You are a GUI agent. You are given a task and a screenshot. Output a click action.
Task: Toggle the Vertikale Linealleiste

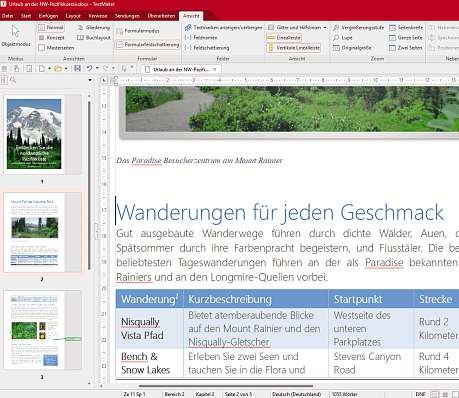point(294,48)
